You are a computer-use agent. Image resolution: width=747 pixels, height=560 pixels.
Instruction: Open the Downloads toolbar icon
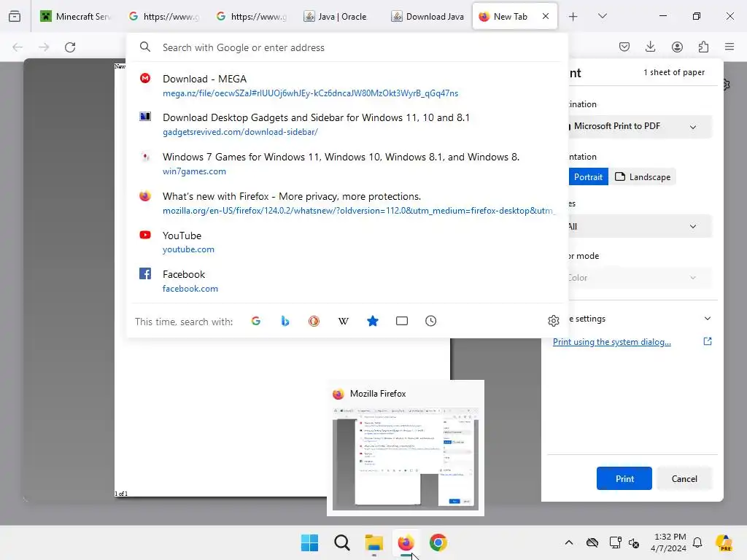pyautogui.click(x=650, y=47)
